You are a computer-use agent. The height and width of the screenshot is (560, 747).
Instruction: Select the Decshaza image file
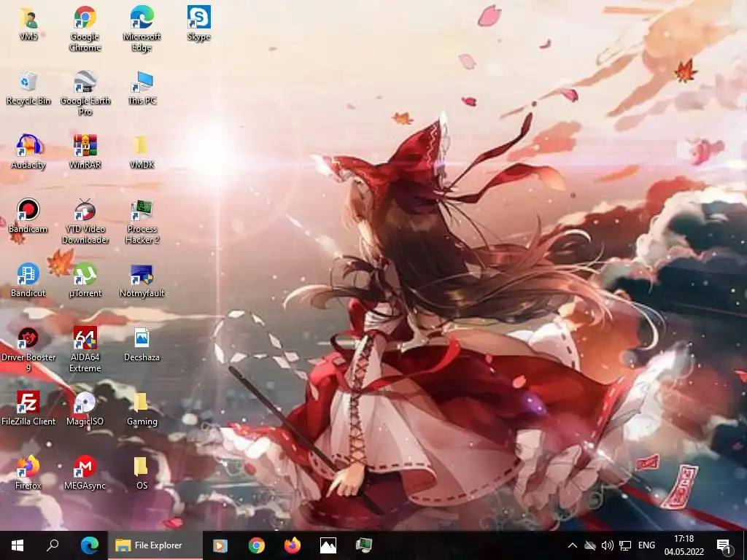click(142, 344)
